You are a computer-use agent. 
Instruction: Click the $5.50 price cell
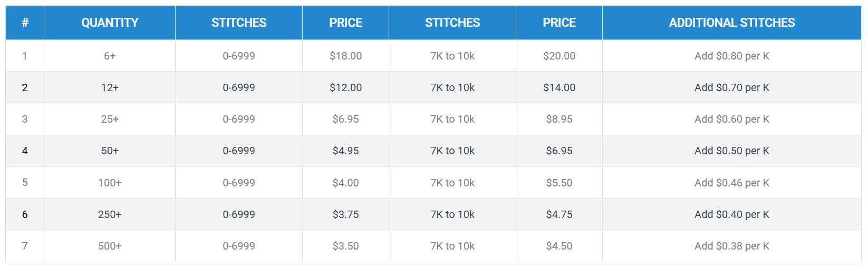[x=559, y=183]
